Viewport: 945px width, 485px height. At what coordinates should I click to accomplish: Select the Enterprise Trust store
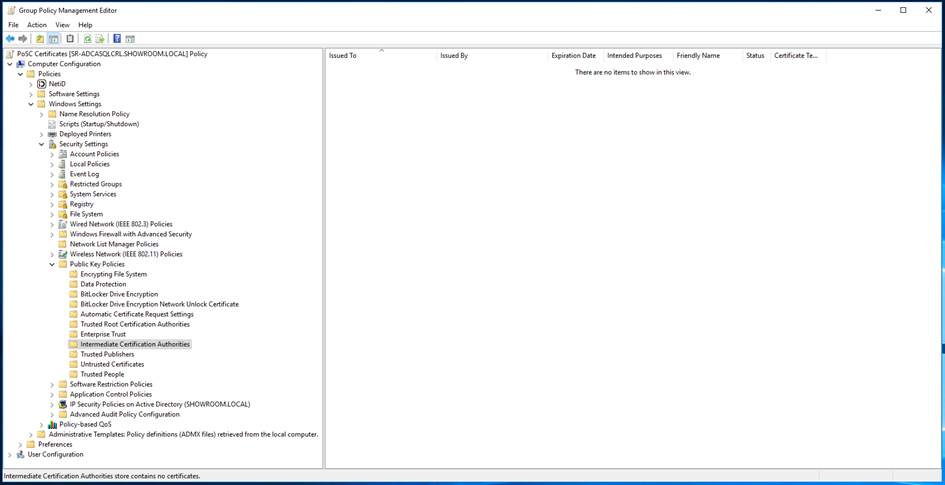[x=103, y=334]
